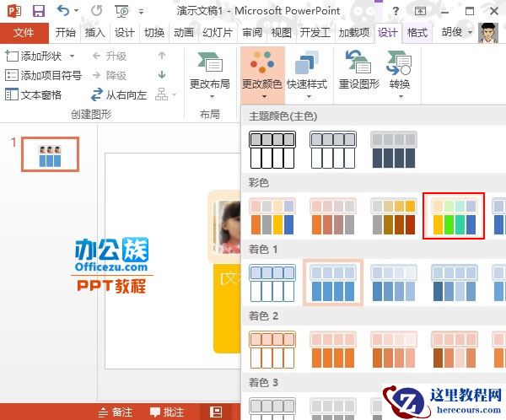The width and height of the screenshot is (506, 420).
Task: Select slide 1 thumbnail
Action: point(50,154)
